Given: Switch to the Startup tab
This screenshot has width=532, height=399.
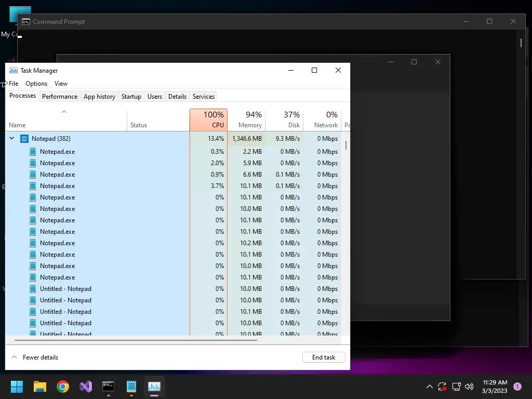Looking at the screenshot, I should (131, 97).
